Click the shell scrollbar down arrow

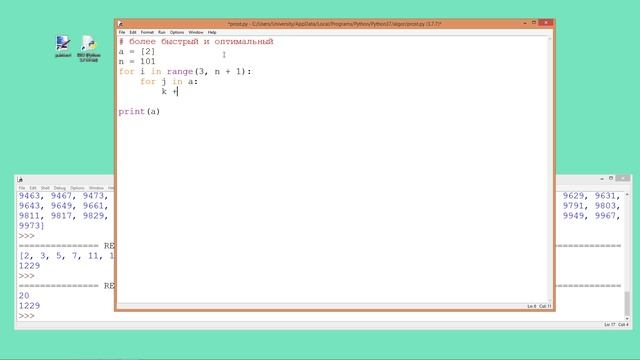[x=627, y=318]
